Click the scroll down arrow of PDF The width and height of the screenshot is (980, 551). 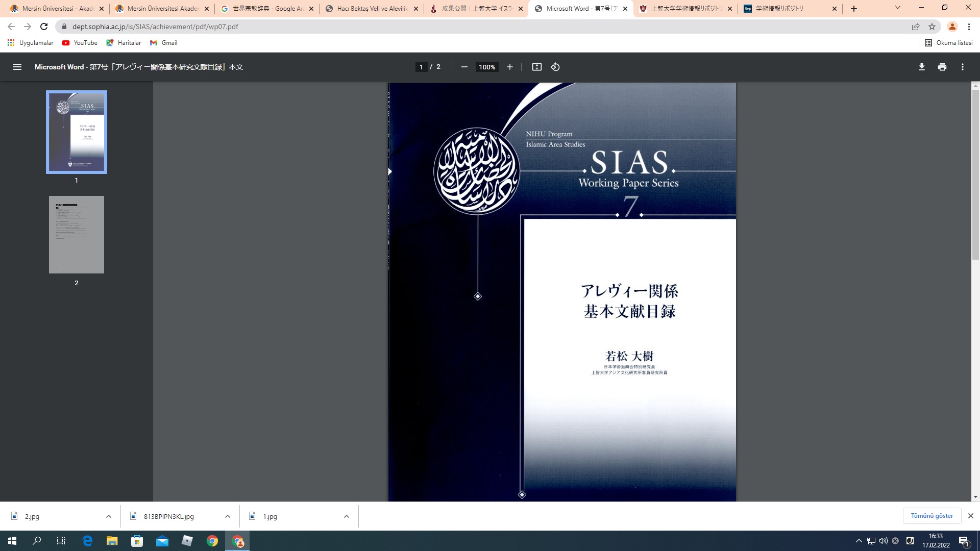click(x=975, y=497)
